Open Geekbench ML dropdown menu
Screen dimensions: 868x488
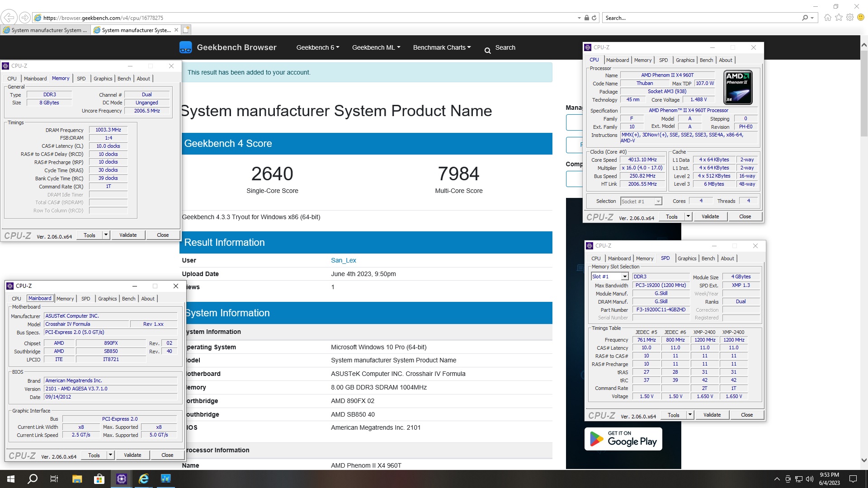point(376,47)
